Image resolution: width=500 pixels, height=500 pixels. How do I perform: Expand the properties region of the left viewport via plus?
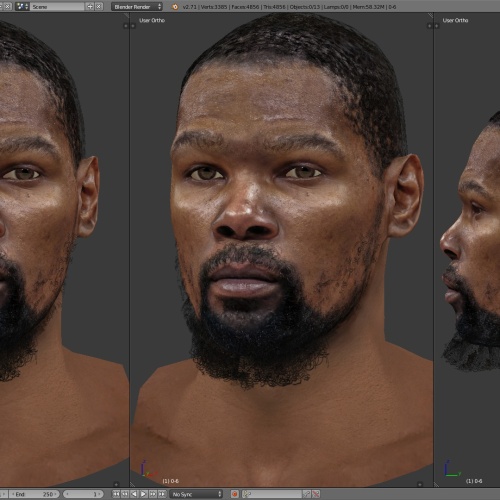pyautogui.click(x=126, y=26)
